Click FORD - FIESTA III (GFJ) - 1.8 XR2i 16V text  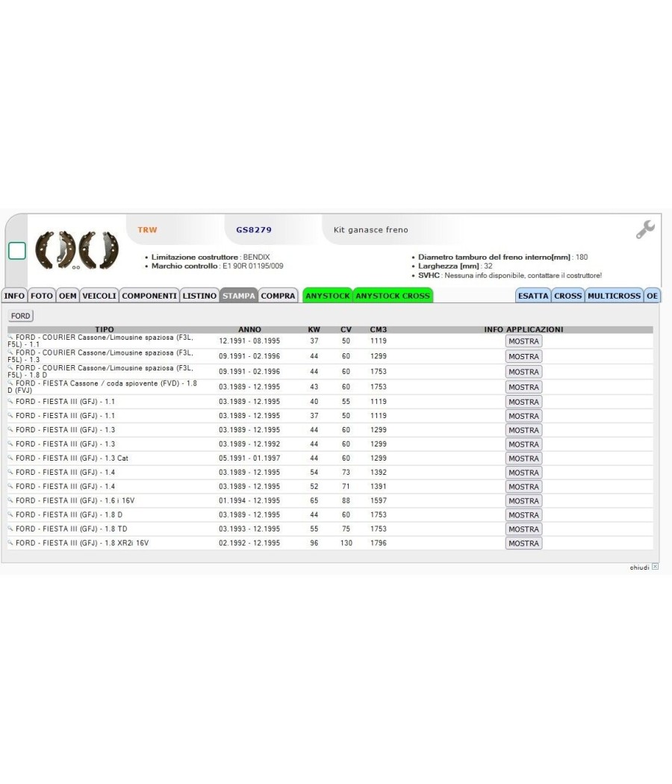(82, 543)
